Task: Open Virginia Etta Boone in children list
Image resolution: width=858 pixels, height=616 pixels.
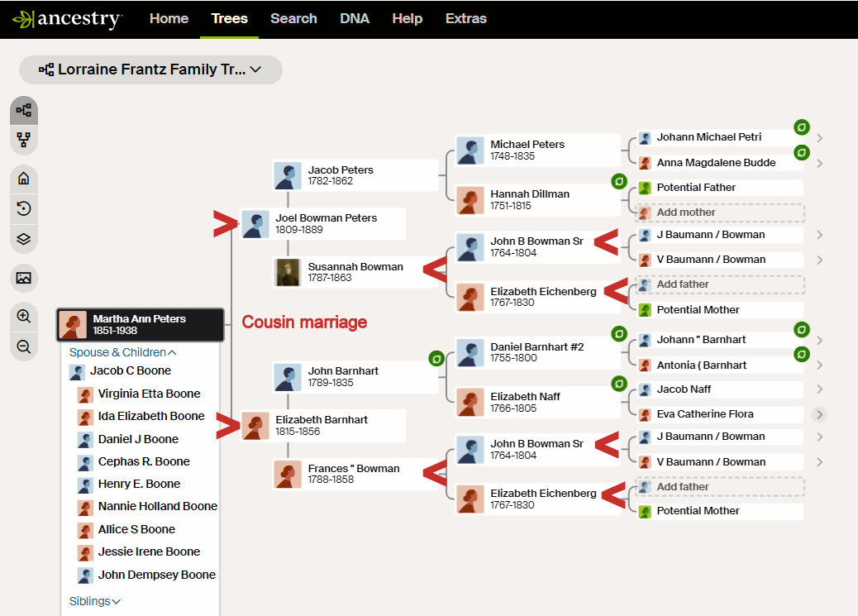Action: [149, 394]
